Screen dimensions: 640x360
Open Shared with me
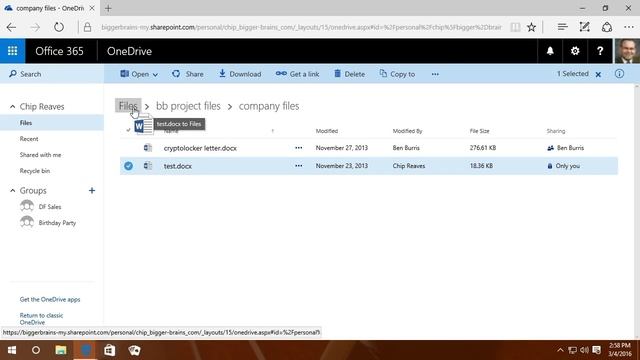point(40,155)
